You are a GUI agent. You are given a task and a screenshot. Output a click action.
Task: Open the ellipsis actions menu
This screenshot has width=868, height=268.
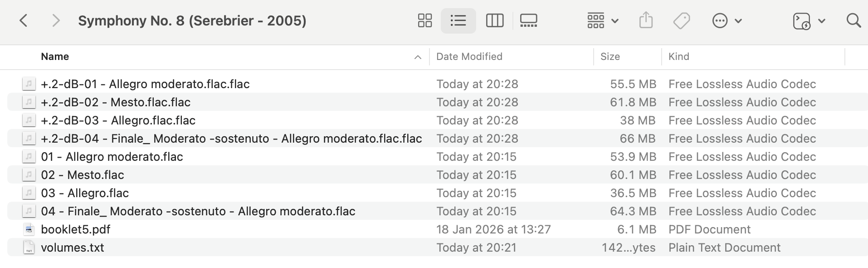727,20
